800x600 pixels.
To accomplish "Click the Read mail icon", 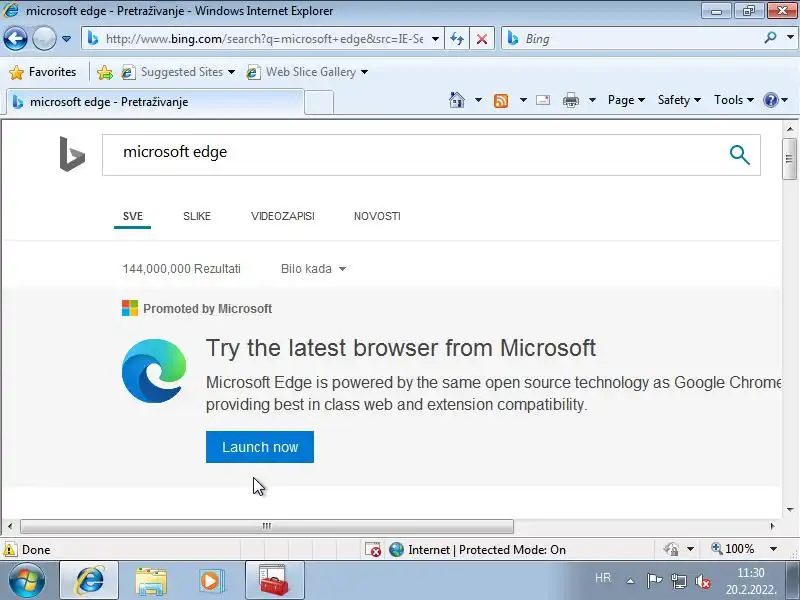I will [x=543, y=100].
